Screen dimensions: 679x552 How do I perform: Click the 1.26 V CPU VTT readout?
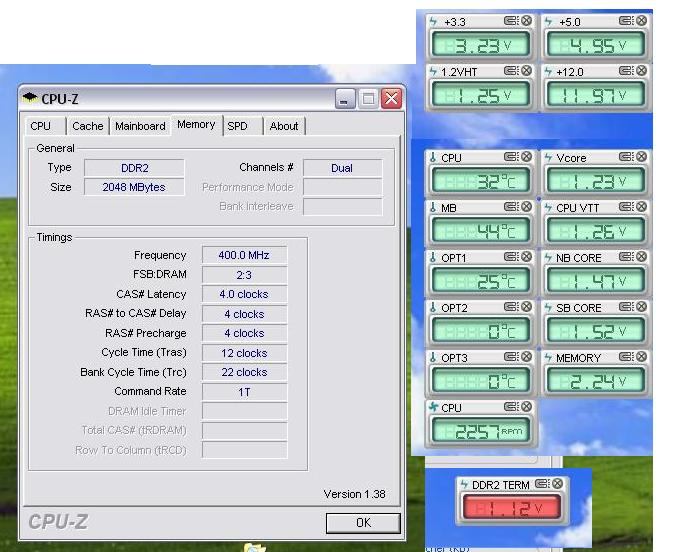point(596,231)
